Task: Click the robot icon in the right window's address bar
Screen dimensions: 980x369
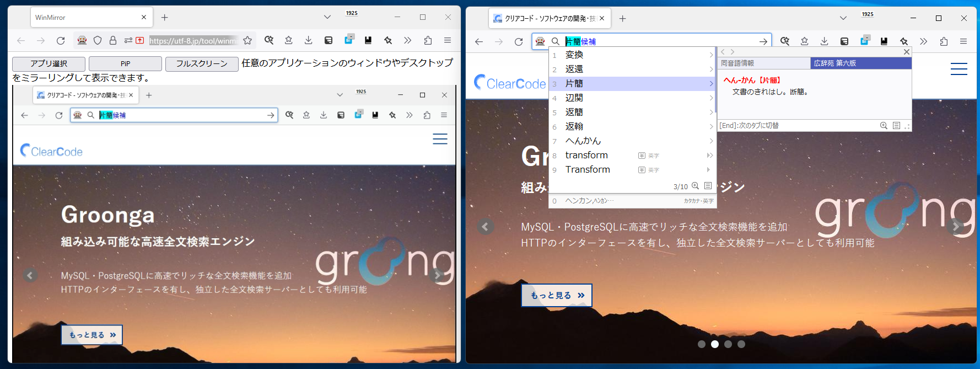Action: coord(540,41)
